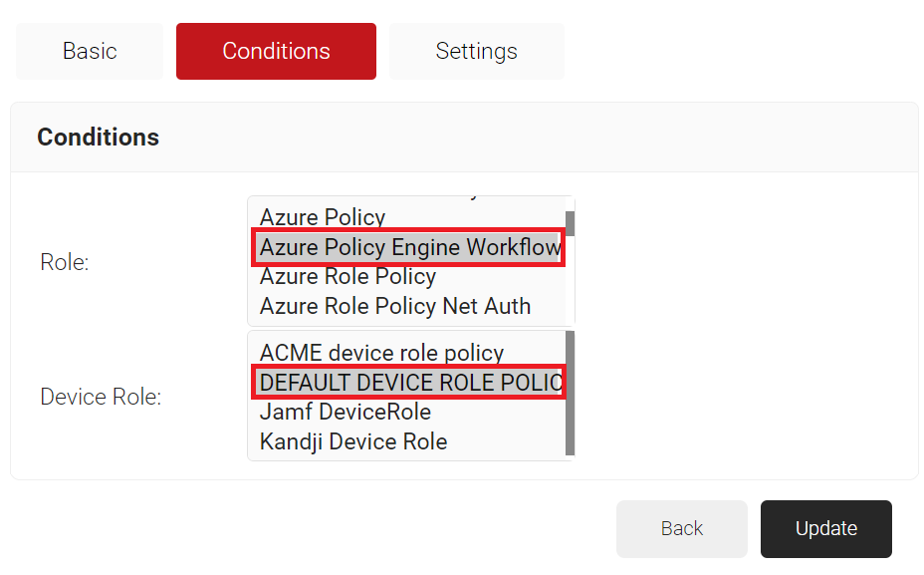Select Jamf DeviceRole in list
924x575 pixels.
pos(345,412)
